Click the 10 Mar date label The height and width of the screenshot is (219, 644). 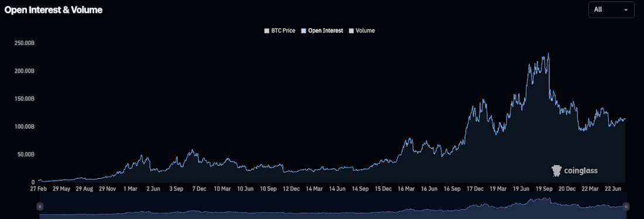point(222,189)
